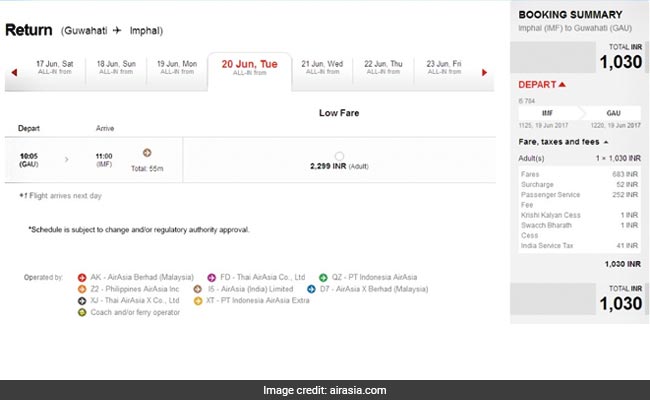Select the 2,299 INR Low Fare radio button
The height and width of the screenshot is (400, 650).
pos(339,156)
